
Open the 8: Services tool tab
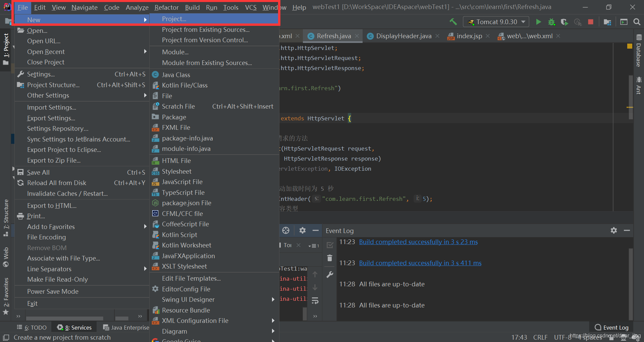click(x=74, y=328)
